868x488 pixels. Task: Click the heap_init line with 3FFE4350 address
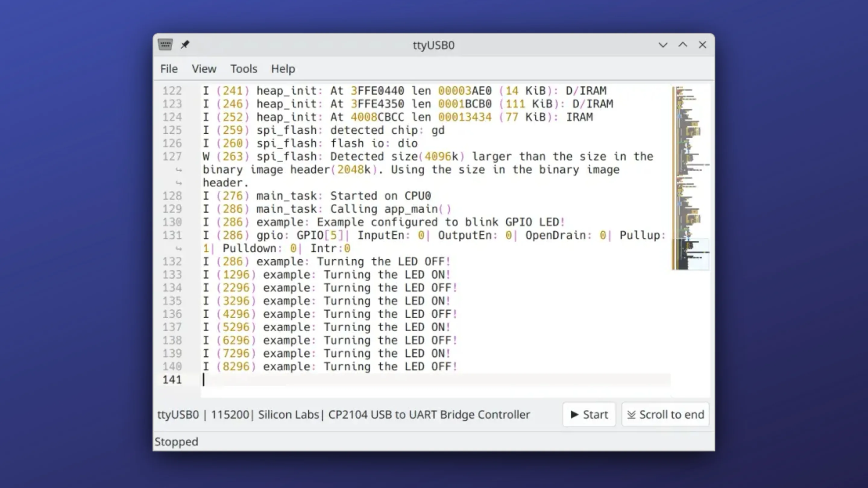[408, 104]
